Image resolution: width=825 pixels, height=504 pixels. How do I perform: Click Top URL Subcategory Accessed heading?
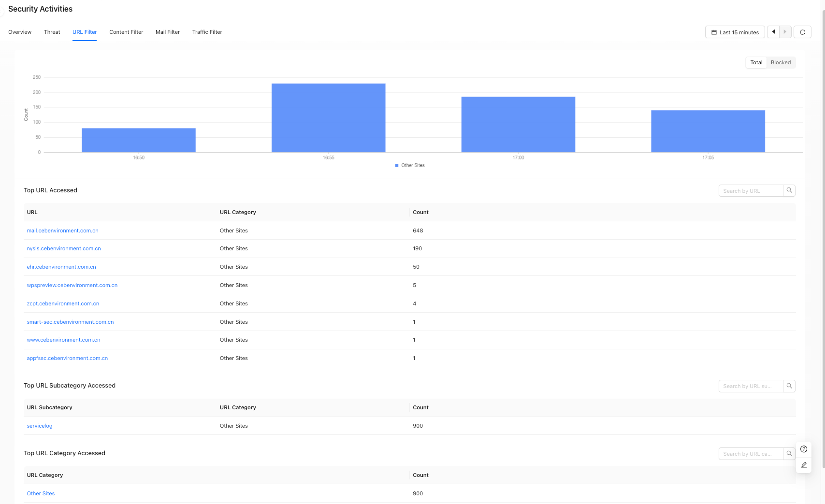70,385
